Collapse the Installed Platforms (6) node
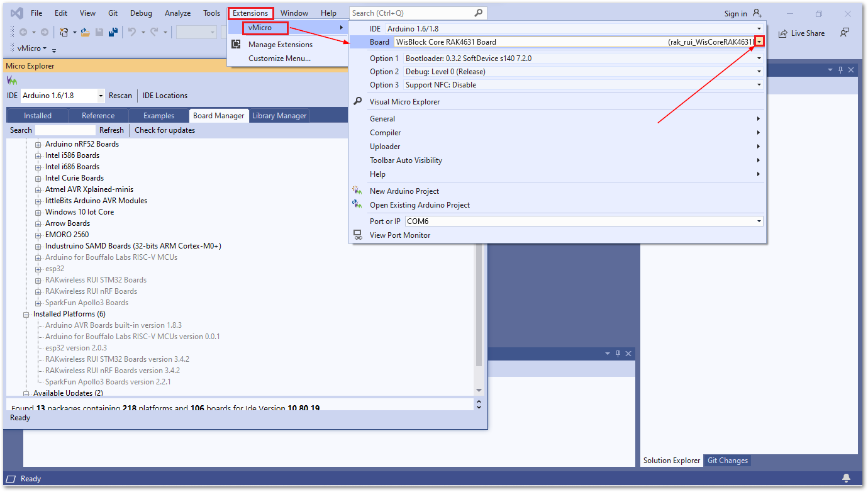Screen dimensions: 868x492 coord(26,315)
